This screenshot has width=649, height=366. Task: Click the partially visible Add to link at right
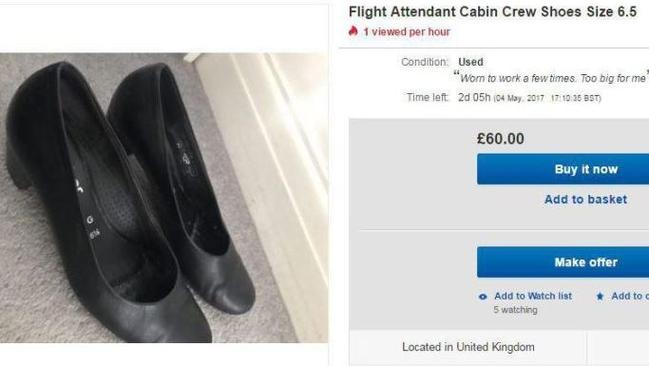click(630, 296)
